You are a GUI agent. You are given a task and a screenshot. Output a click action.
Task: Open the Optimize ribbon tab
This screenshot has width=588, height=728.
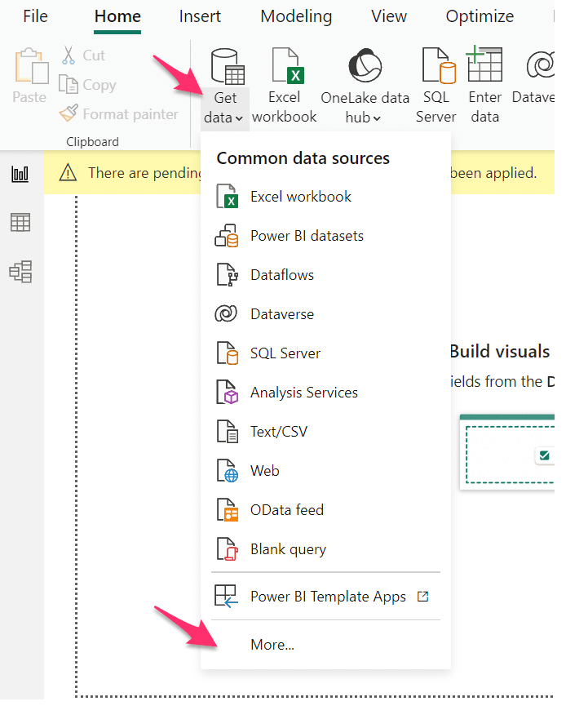tap(480, 16)
